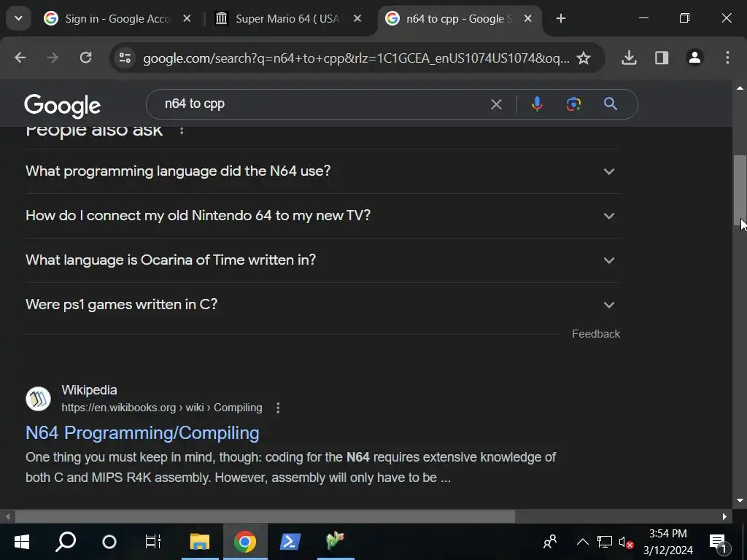This screenshot has width=747, height=560.
Task: Click scroll up arrow of page
Action: coord(740,88)
